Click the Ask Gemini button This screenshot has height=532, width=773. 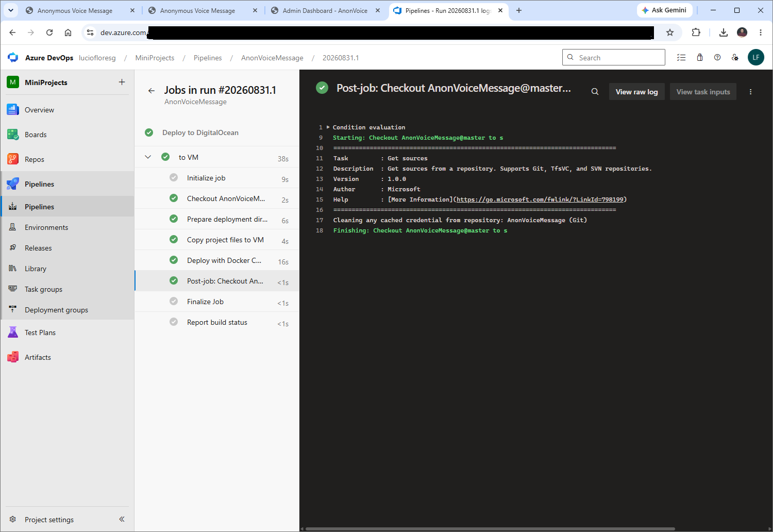pos(664,10)
